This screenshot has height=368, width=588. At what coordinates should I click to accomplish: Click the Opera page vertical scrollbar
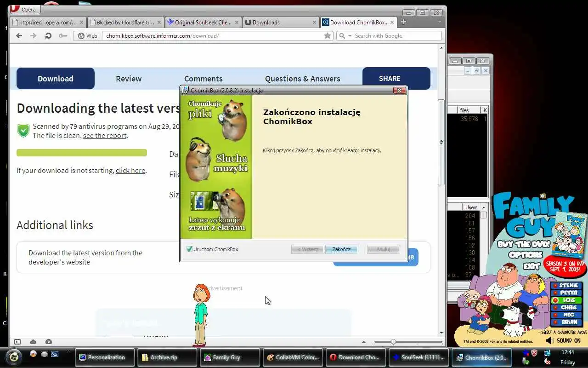(441, 143)
